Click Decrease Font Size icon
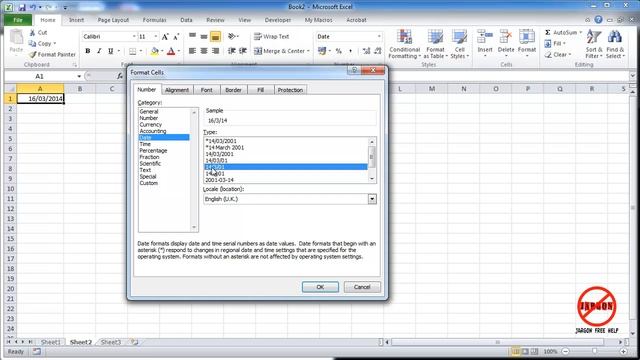The height and width of the screenshot is (360, 640). coord(176,37)
